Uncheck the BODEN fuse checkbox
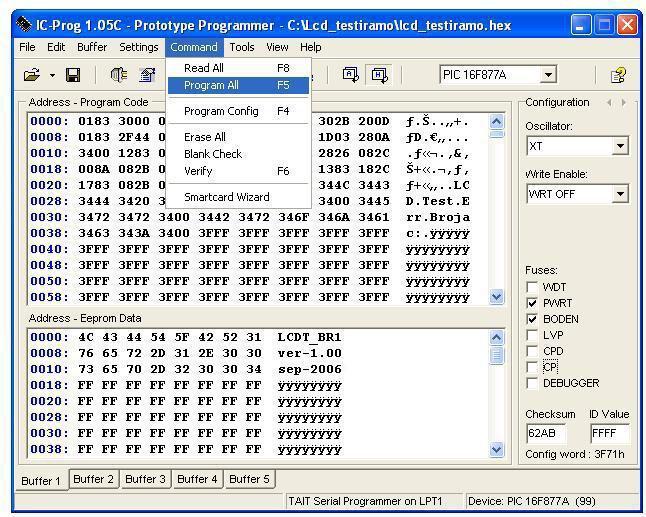 [532, 319]
